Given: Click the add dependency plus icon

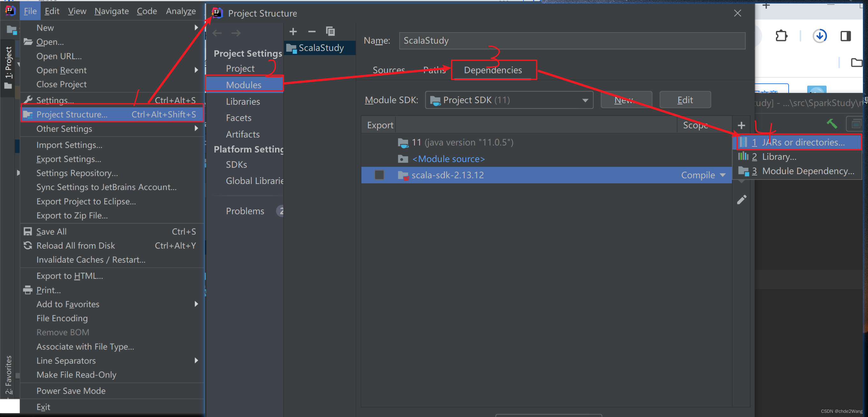Looking at the screenshot, I should click(x=741, y=125).
